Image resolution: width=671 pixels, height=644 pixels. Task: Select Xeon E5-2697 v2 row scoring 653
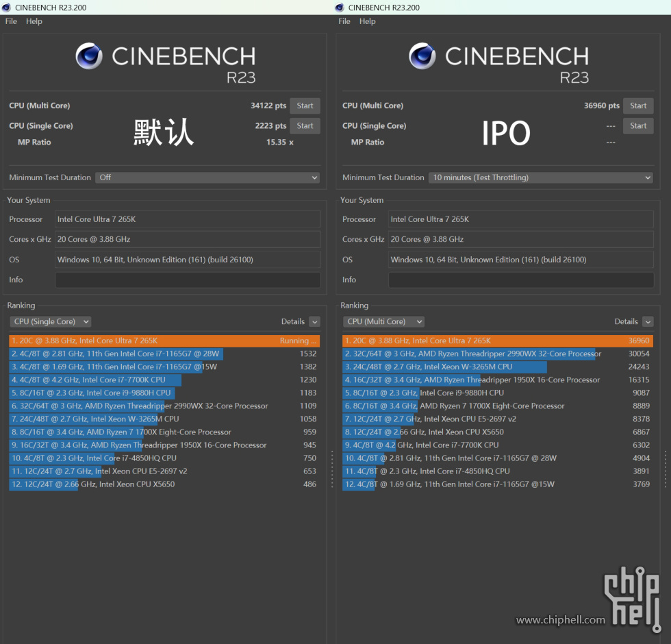point(164,471)
